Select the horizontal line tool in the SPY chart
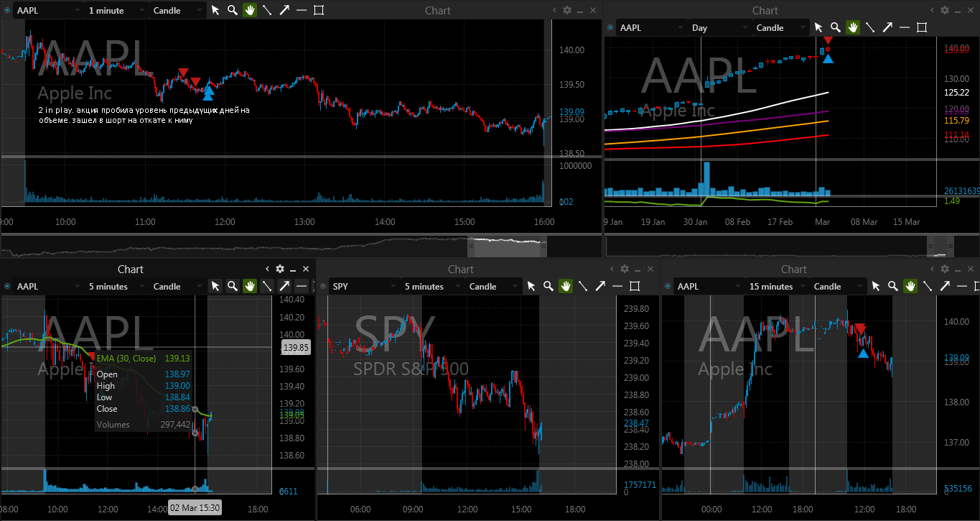The image size is (980, 521). [617, 286]
